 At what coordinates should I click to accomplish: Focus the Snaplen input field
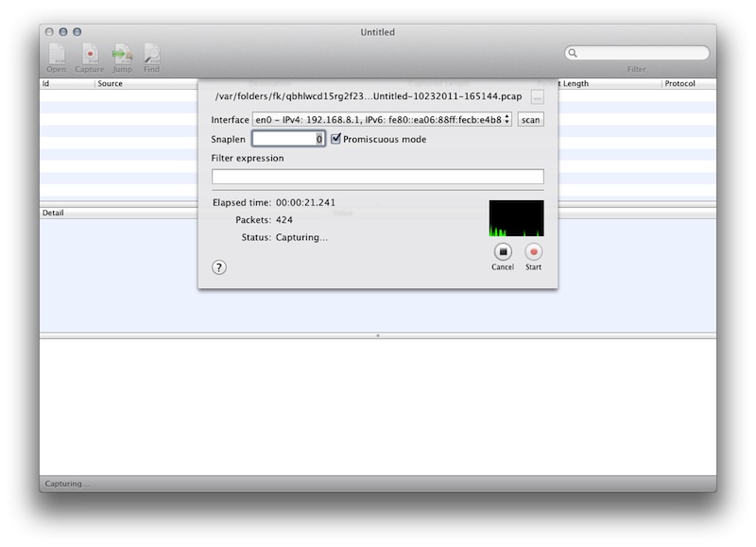pyautogui.click(x=288, y=139)
